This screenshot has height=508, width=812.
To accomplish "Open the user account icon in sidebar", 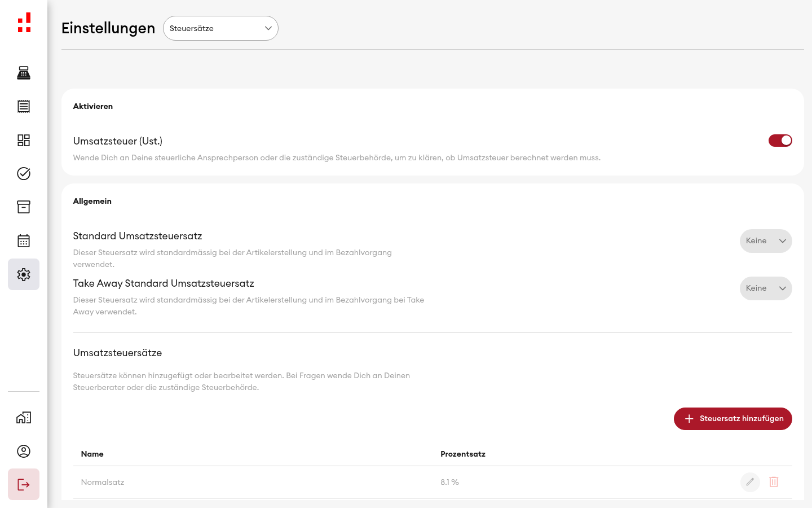I will (24, 451).
